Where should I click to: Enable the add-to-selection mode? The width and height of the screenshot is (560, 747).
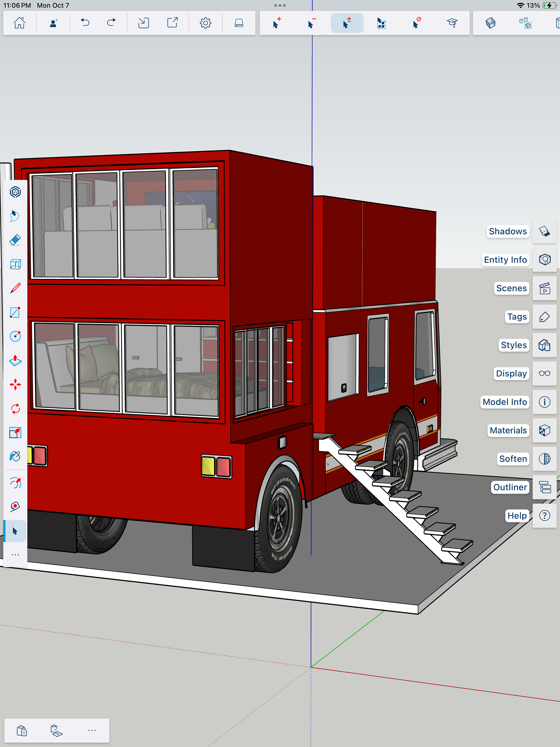276,23
